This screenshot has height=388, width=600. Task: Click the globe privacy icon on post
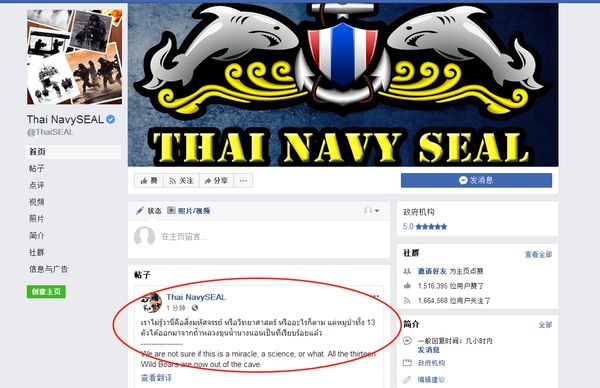[x=195, y=308]
